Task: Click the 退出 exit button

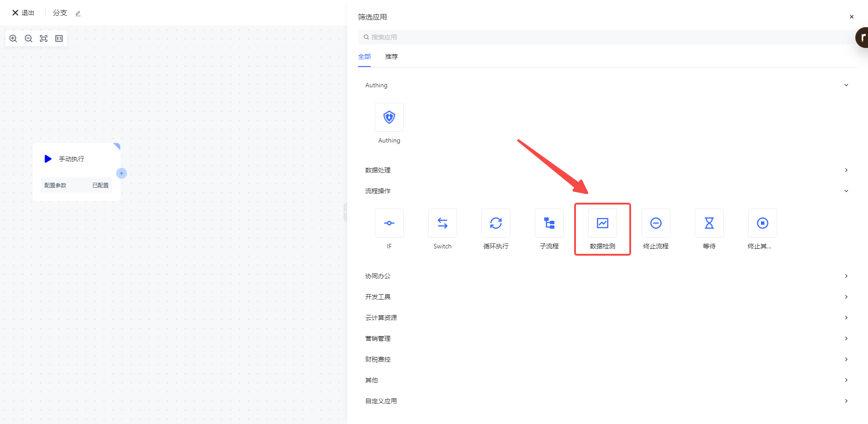Action: 24,13
